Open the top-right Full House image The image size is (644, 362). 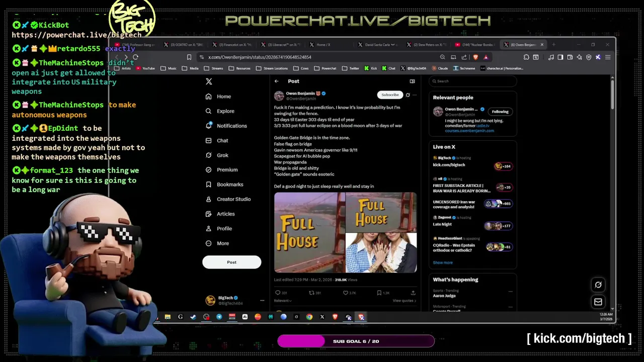coord(381,212)
